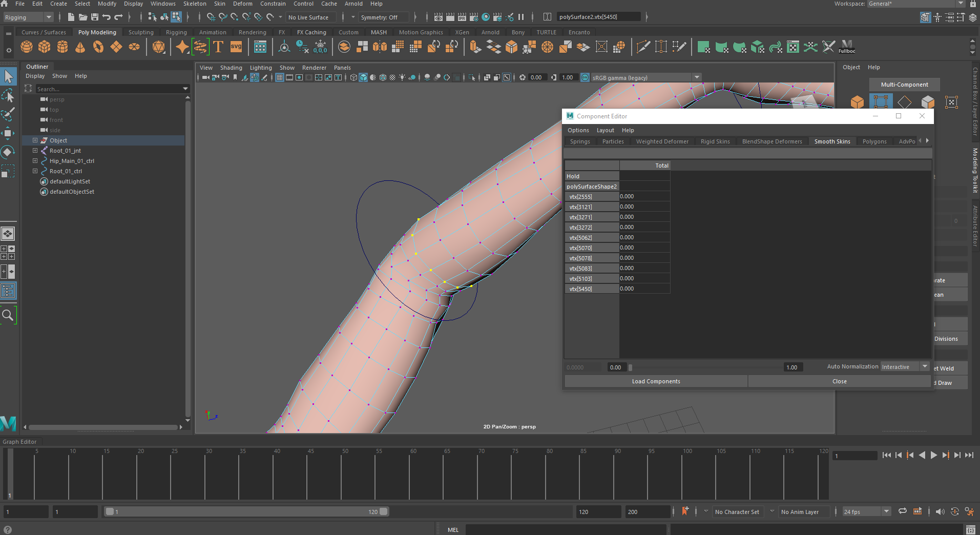Viewport: 980px width, 535px height.
Task: Click the Load Components button
Action: pos(656,381)
